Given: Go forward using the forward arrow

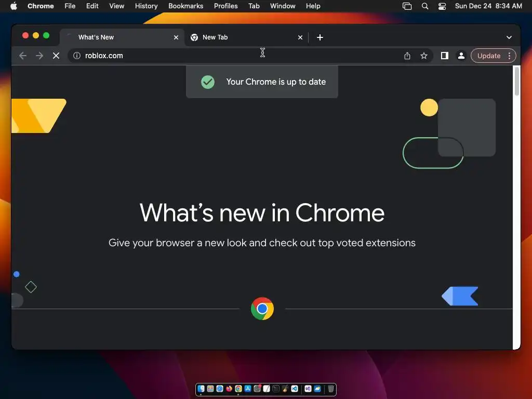Looking at the screenshot, I should pyautogui.click(x=39, y=56).
